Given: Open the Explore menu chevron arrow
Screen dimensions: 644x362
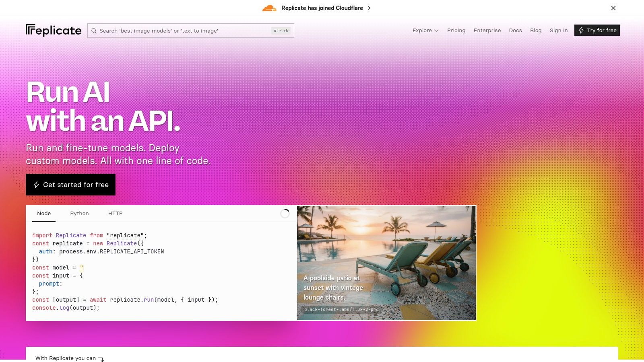Looking at the screenshot, I should (x=436, y=31).
